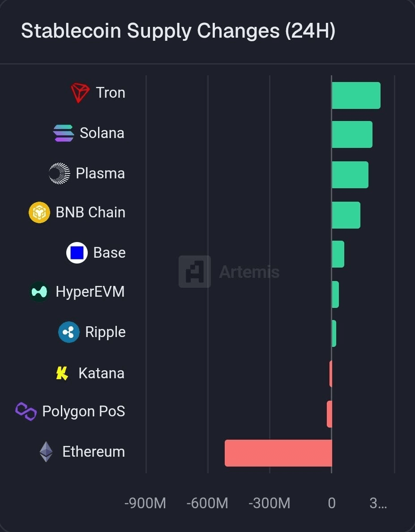Click the -600M axis label
The image size is (415, 532).
(x=207, y=503)
